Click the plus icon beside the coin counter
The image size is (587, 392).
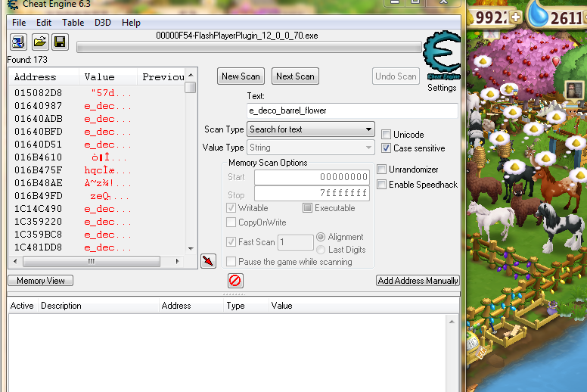coord(516,17)
